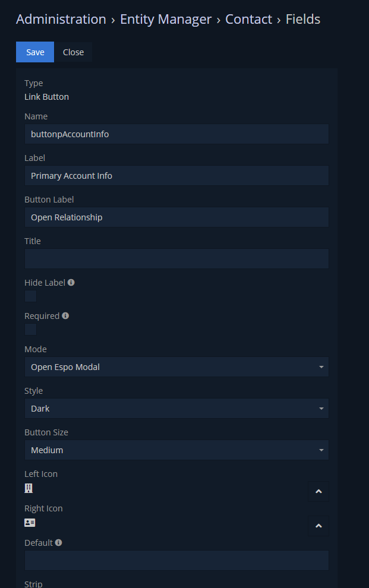Toggle the Left Icon chevron-up button
Screen dimensions: 369x588
(318, 491)
